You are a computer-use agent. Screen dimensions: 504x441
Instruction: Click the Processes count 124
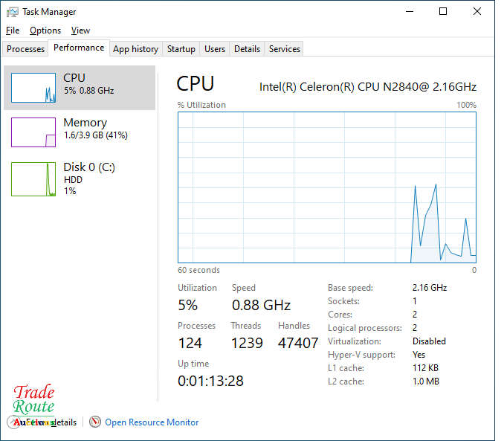click(190, 343)
